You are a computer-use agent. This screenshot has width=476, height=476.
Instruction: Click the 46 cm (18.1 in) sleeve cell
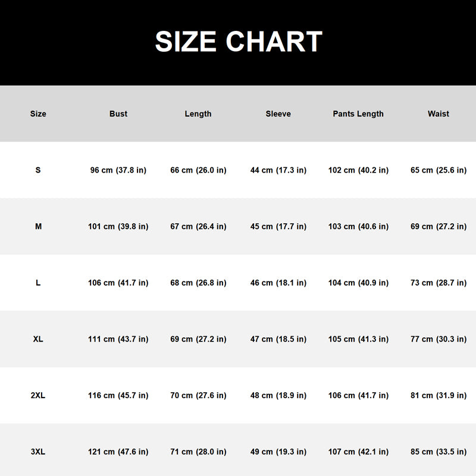[278, 283]
